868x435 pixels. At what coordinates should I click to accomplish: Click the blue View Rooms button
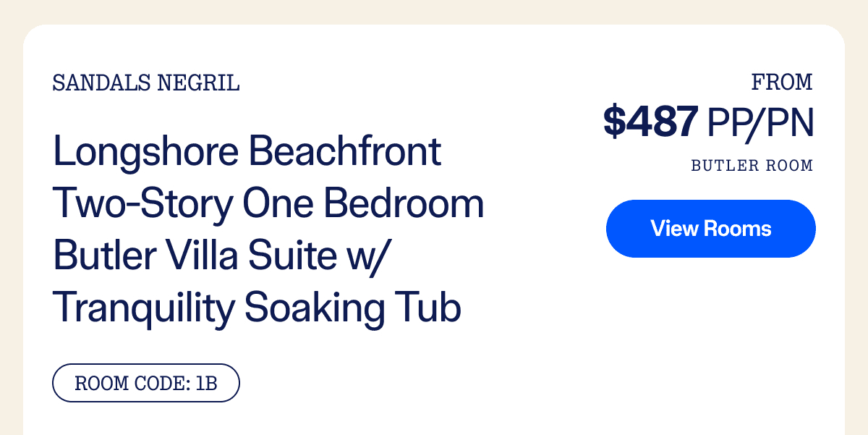pos(710,229)
